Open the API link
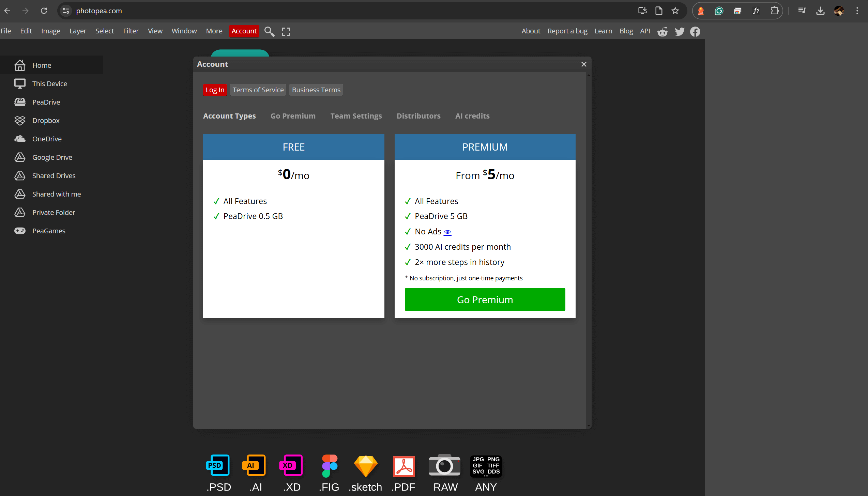The height and width of the screenshot is (496, 868). click(x=645, y=31)
